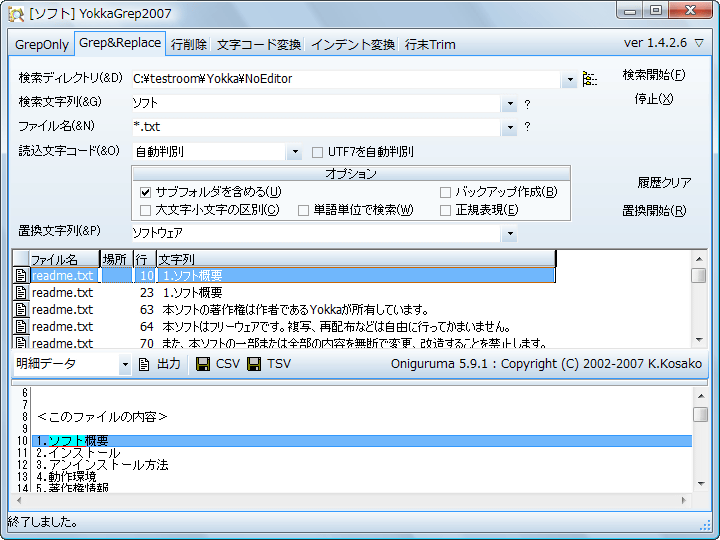This screenshot has height=540, width=720.
Task: Enable 正規表現 checkbox
Action: 445,210
